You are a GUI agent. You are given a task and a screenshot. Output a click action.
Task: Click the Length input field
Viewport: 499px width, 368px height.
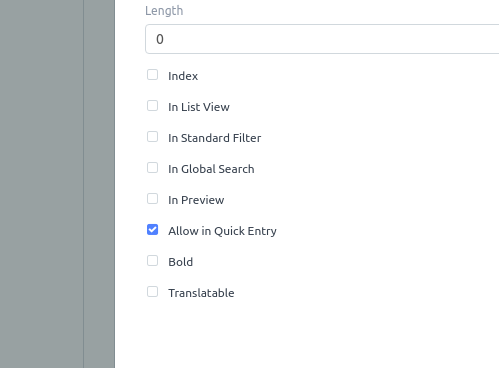tap(322, 39)
